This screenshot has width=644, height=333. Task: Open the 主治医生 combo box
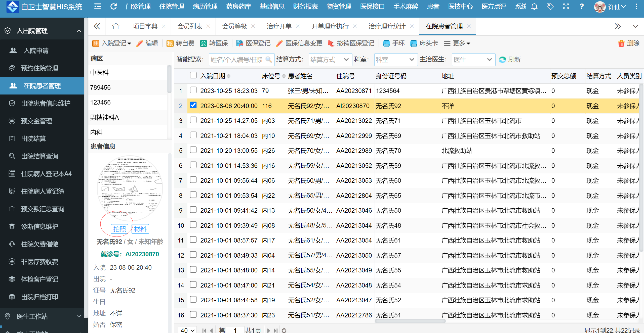[473, 60]
